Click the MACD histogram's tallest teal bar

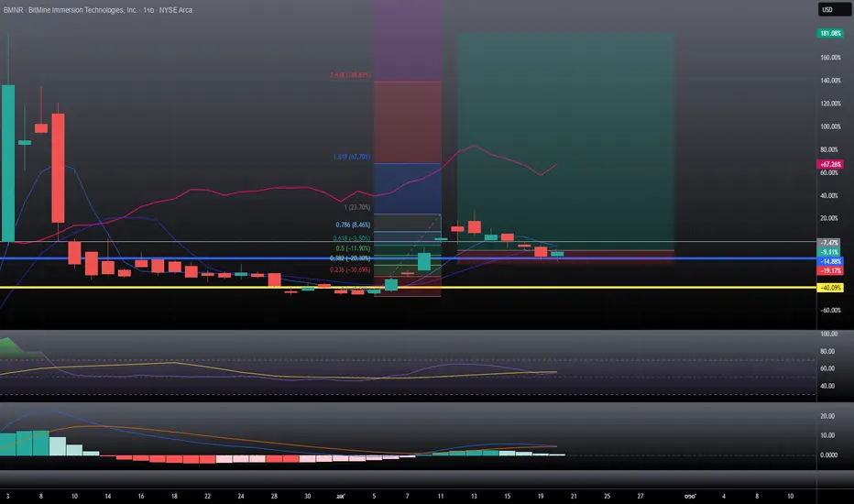pos(41,443)
